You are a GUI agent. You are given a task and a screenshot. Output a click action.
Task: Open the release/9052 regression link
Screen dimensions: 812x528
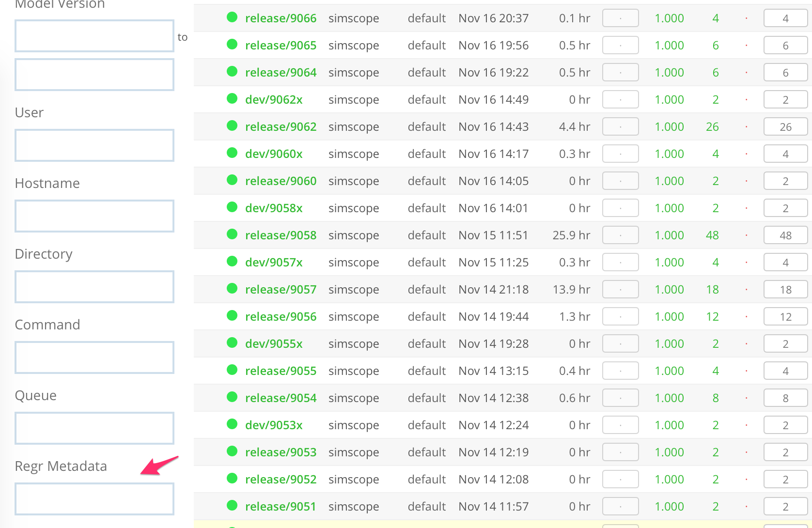click(281, 480)
